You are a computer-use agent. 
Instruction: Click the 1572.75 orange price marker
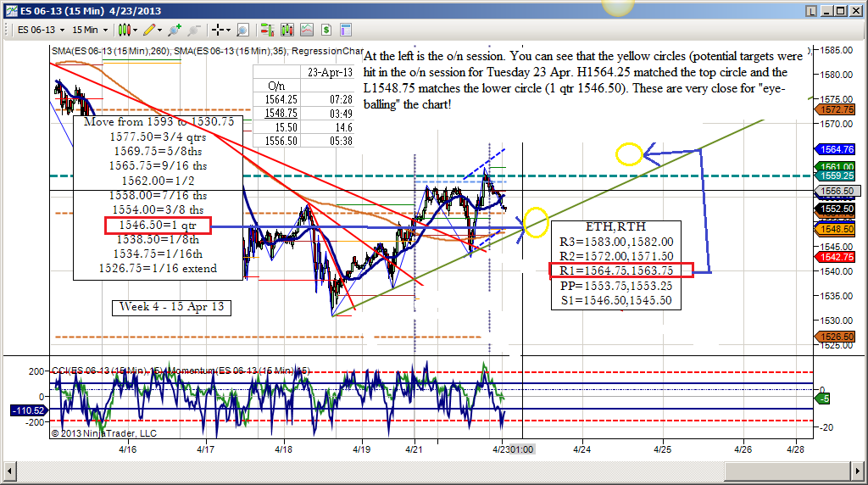(837, 109)
